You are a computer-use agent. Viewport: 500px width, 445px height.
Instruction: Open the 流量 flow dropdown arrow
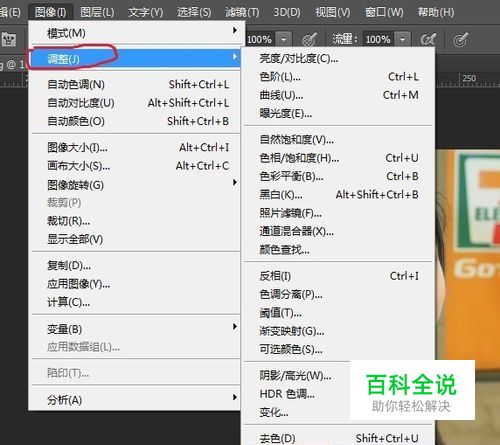tap(403, 39)
